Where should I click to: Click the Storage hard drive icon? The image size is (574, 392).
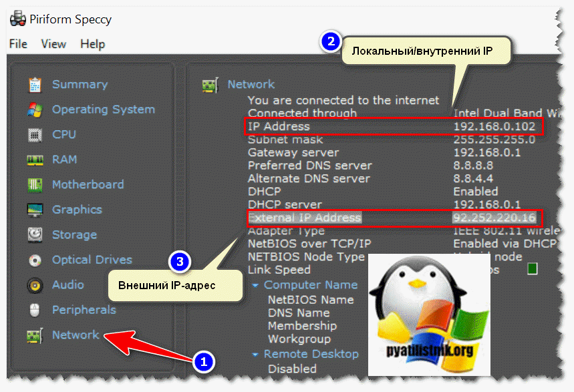pos(35,235)
